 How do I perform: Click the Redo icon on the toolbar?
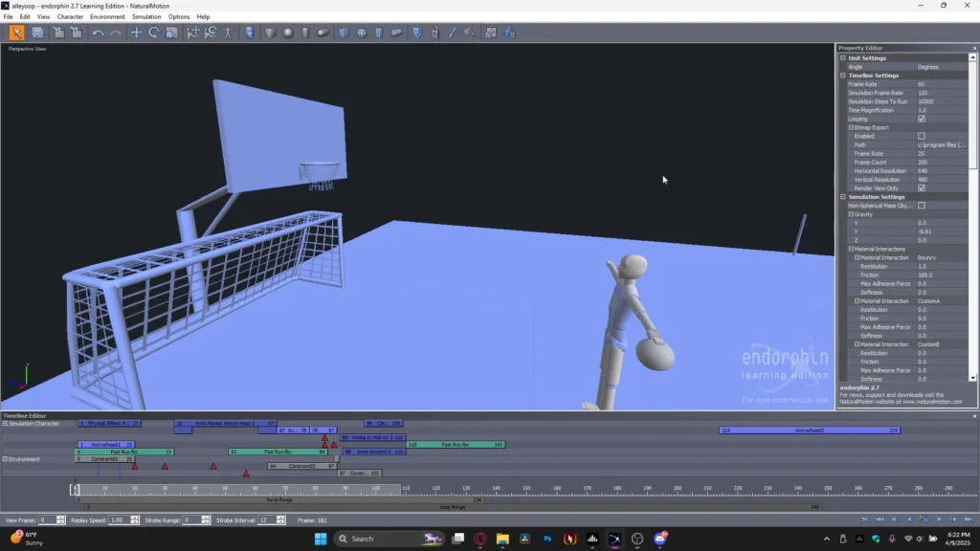116,33
